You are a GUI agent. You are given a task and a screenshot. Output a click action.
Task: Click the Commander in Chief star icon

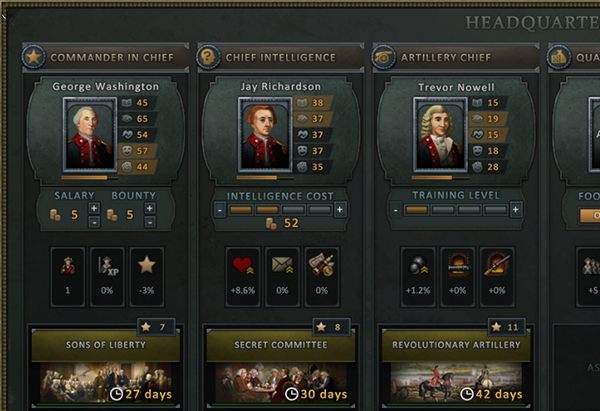pyautogui.click(x=33, y=57)
